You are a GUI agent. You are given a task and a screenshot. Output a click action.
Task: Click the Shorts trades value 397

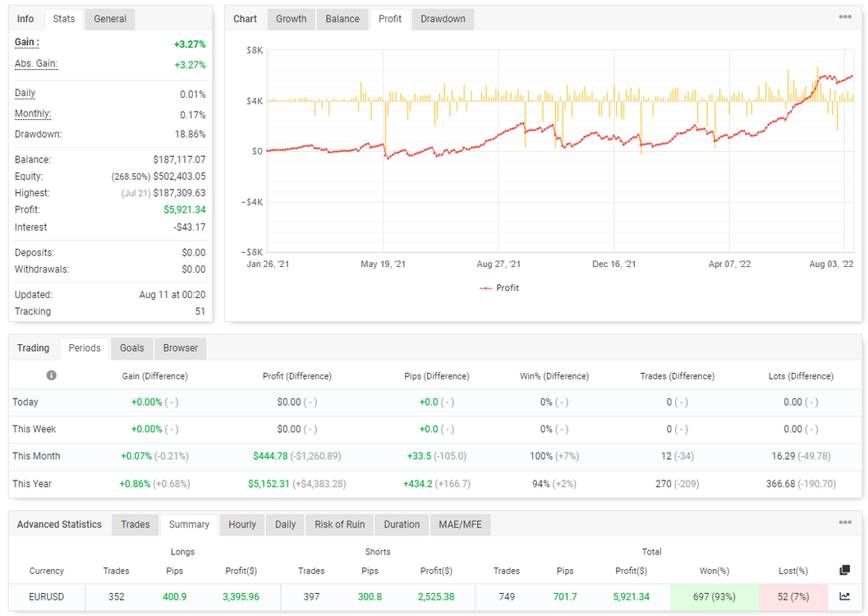pos(312,596)
